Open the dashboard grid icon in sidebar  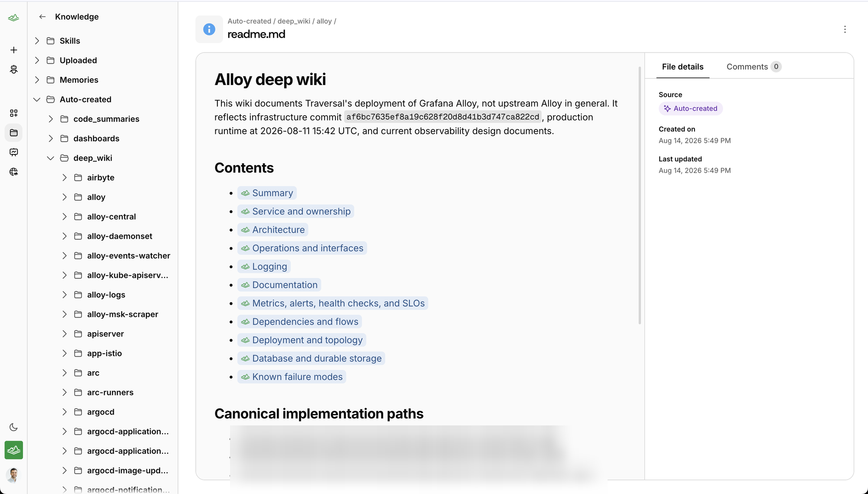13,113
